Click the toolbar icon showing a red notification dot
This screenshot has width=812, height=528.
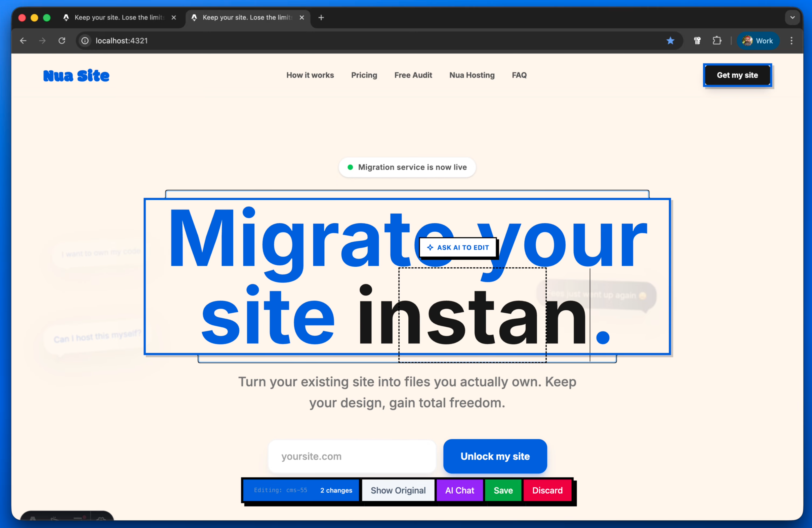pos(78,522)
